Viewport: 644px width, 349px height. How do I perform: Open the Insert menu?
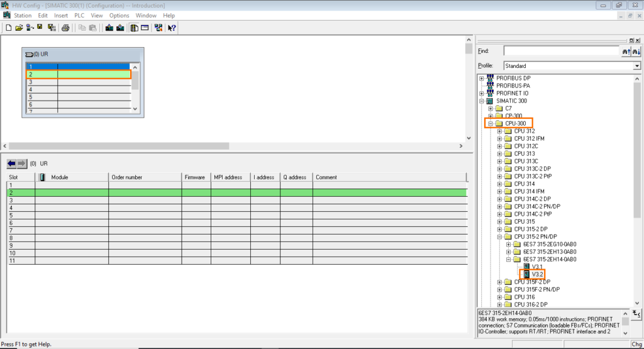pos(61,16)
